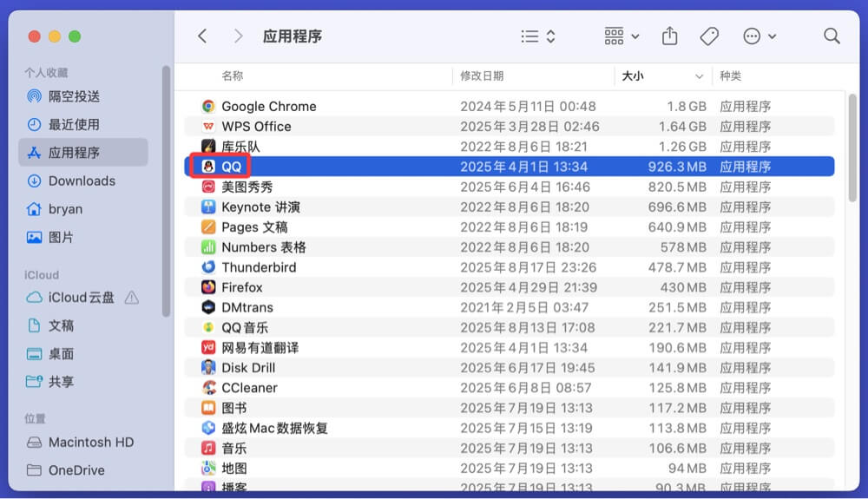Click the Tags toolbar icon
This screenshot has width=868, height=499.
[709, 36]
